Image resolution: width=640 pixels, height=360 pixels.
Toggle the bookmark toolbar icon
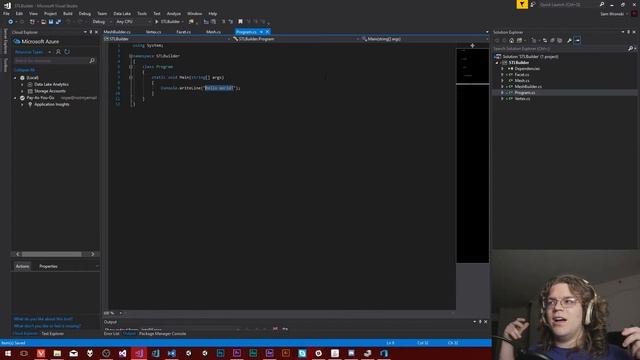pyautogui.click(x=240, y=22)
